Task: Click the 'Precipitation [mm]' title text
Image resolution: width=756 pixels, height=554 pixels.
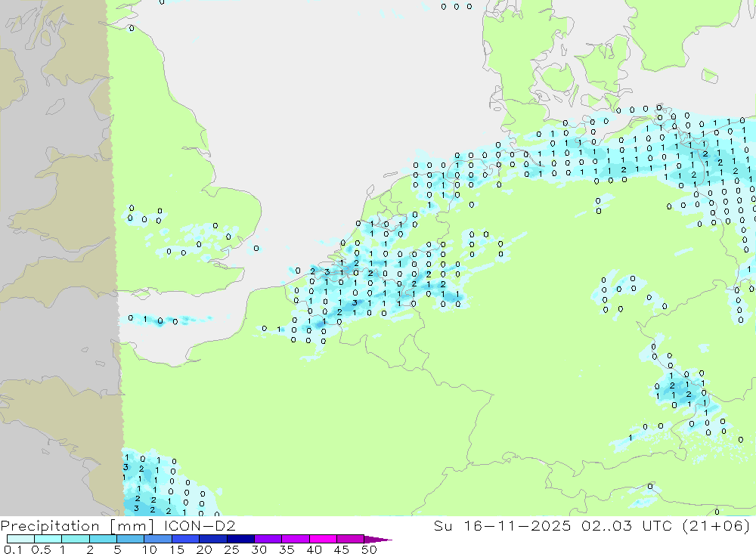Action: pos(78,526)
